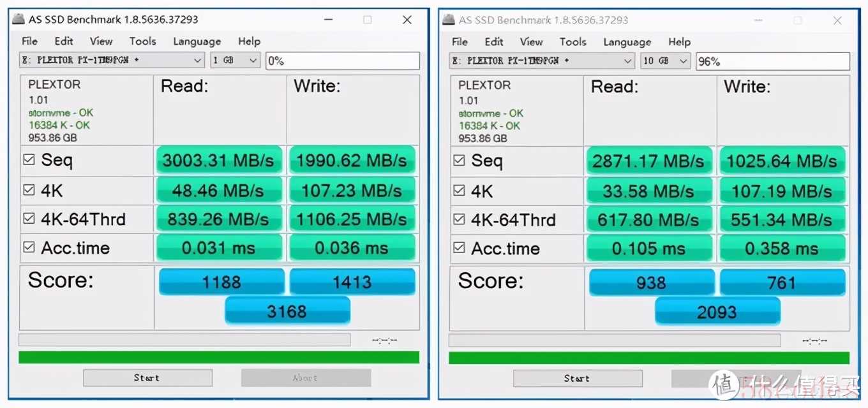Open drive selector dropdown in right window
This screenshot has height=408, width=868.
click(542, 61)
